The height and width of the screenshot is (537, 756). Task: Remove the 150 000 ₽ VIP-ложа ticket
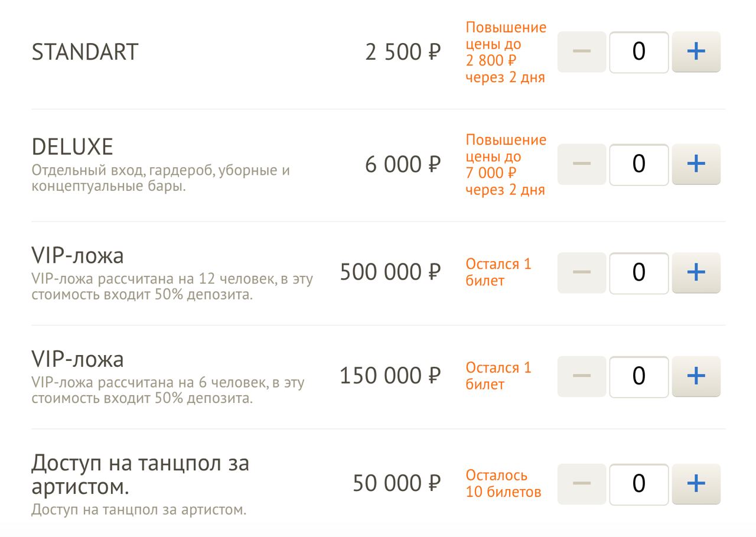[582, 376]
